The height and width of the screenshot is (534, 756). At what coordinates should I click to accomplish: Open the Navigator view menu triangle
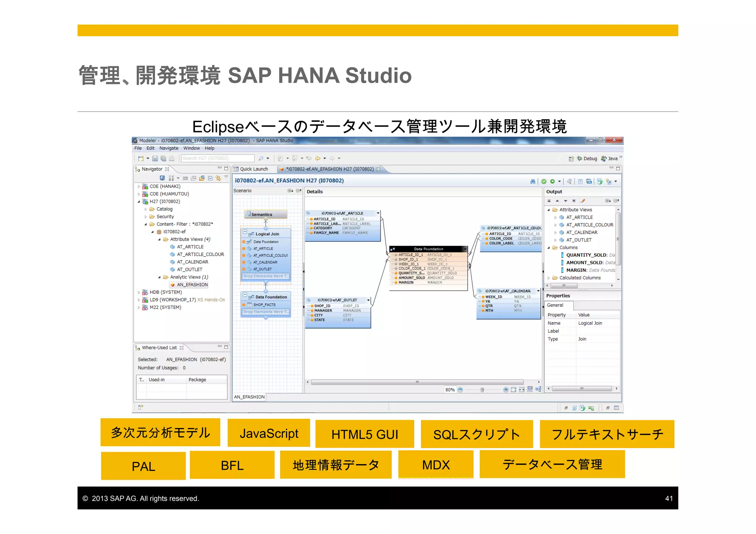[x=226, y=177]
